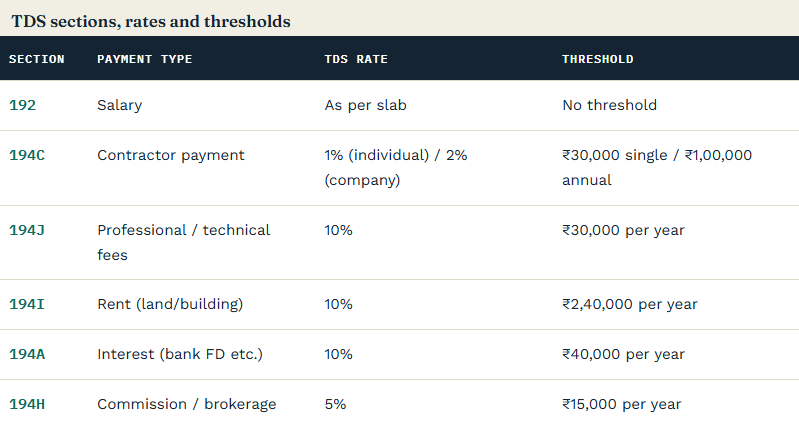
Task: Open section 194I link
Action: coord(27,304)
